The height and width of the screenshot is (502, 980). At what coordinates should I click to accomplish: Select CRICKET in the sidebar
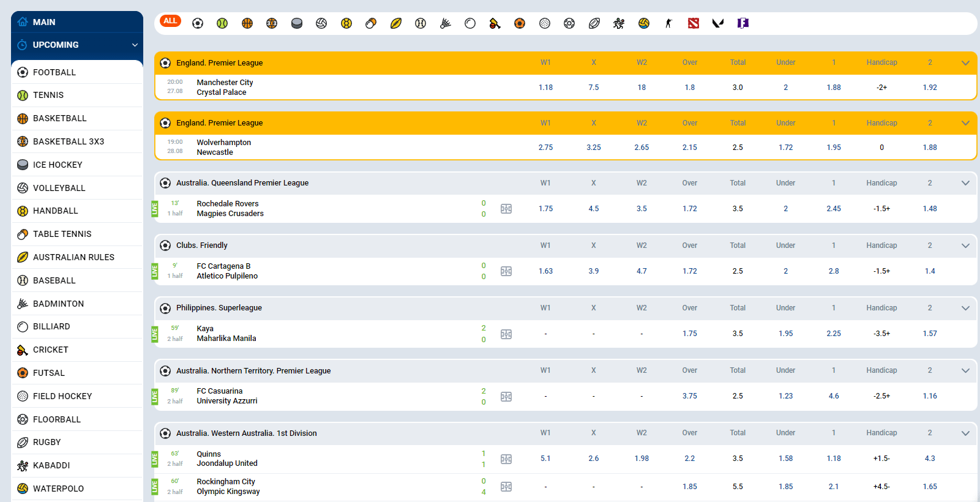coord(77,350)
